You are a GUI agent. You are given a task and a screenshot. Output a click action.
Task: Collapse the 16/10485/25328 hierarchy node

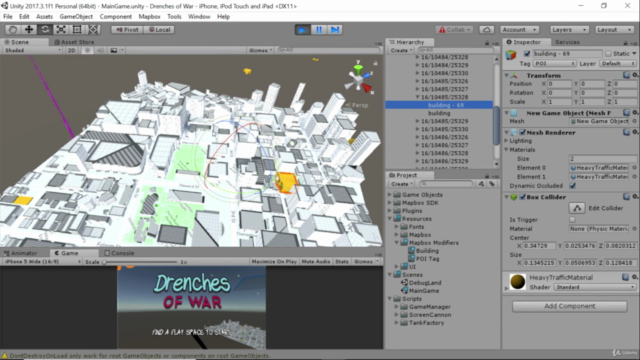coord(417,97)
